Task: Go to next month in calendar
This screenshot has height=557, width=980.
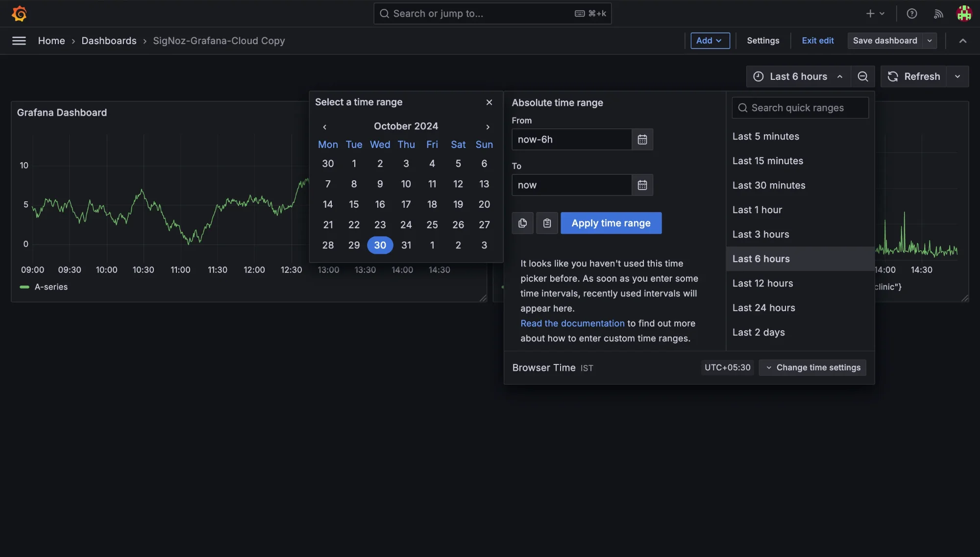Action: tap(488, 126)
